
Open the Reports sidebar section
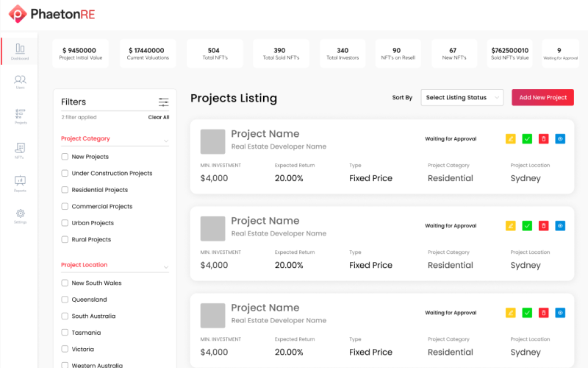point(20,183)
